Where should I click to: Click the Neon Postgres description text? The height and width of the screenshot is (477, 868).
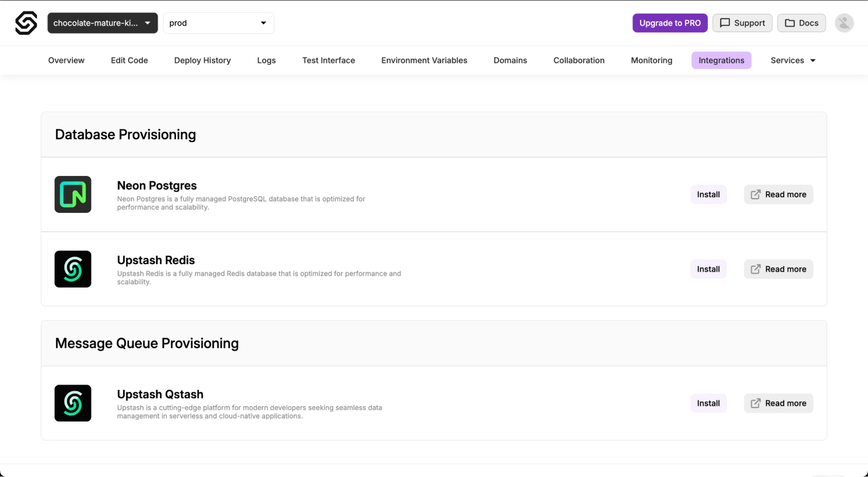241,203
